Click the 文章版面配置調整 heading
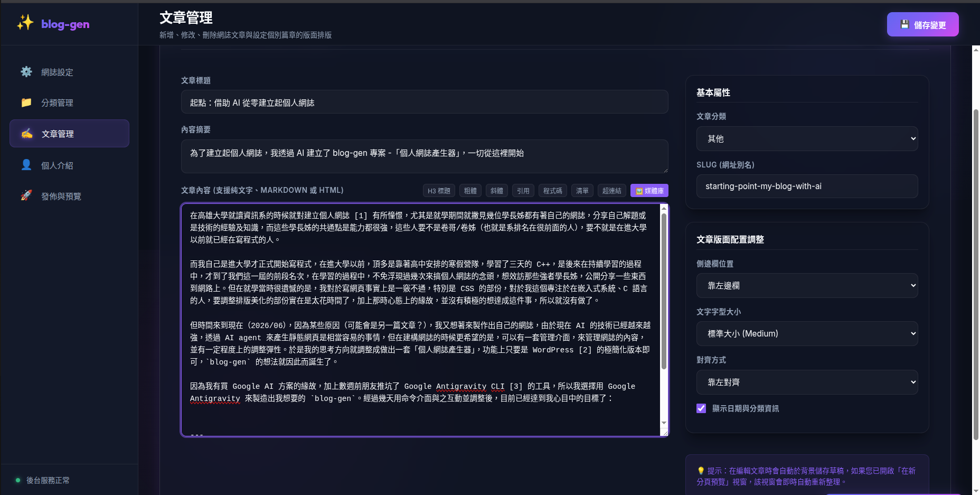Screen dimensions: 980x495 coord(730,239)
